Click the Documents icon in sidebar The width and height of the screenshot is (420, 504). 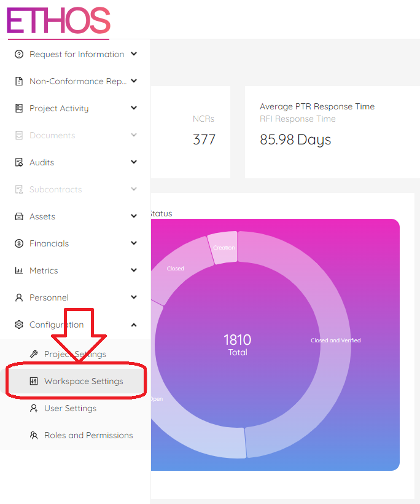pyautogui.click(x=19, y=135)
